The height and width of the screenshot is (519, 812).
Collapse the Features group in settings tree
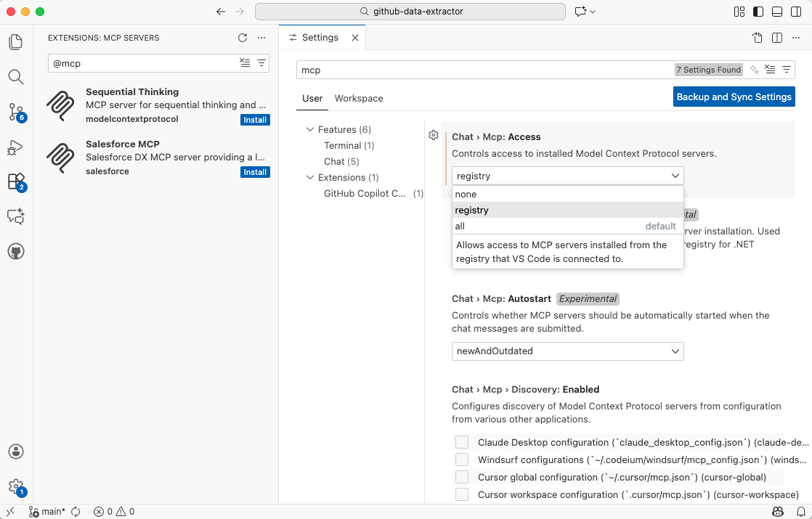[311, 130]
